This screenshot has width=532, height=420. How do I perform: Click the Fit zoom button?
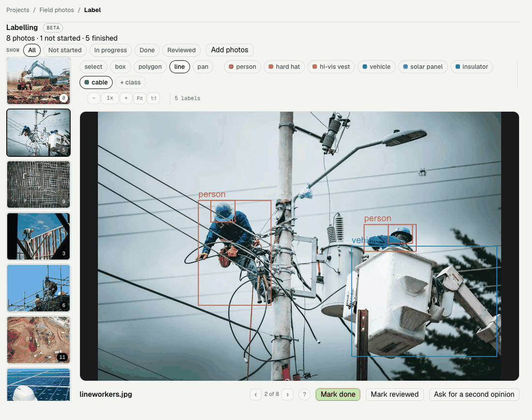click(x=140, y=98)
